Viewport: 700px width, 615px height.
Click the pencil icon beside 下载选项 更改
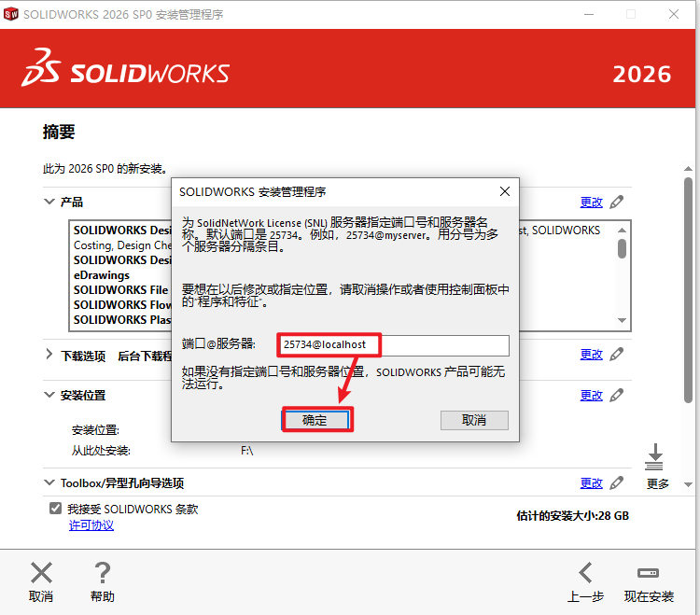tap(616, 355)
